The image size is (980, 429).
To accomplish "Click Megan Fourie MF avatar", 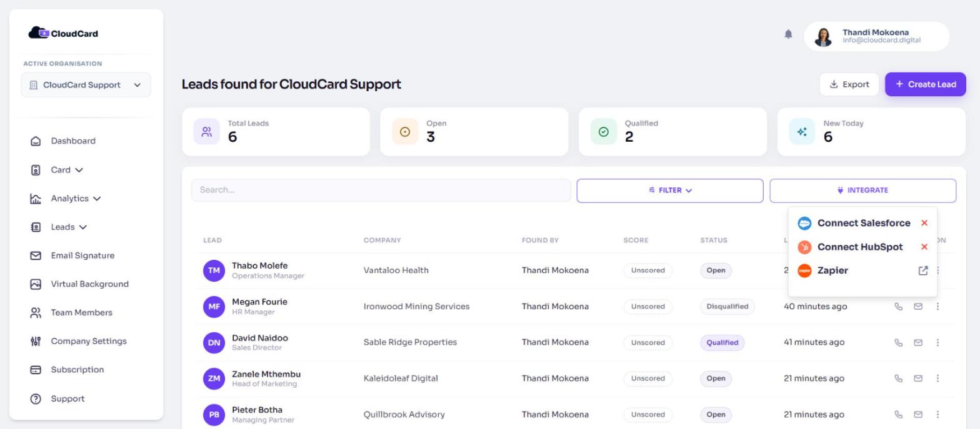I will coord(214,307).
